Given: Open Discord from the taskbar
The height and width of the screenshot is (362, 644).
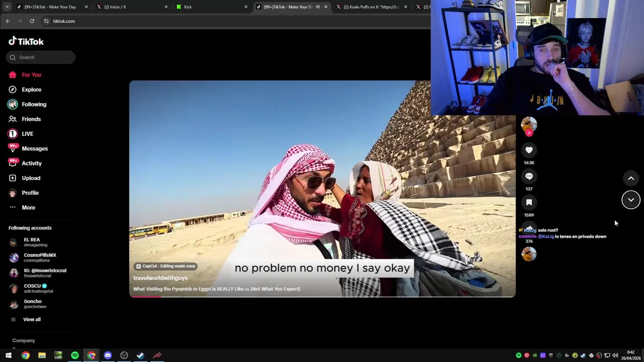Looking at the screenshot, I should [x=108, y=355].
